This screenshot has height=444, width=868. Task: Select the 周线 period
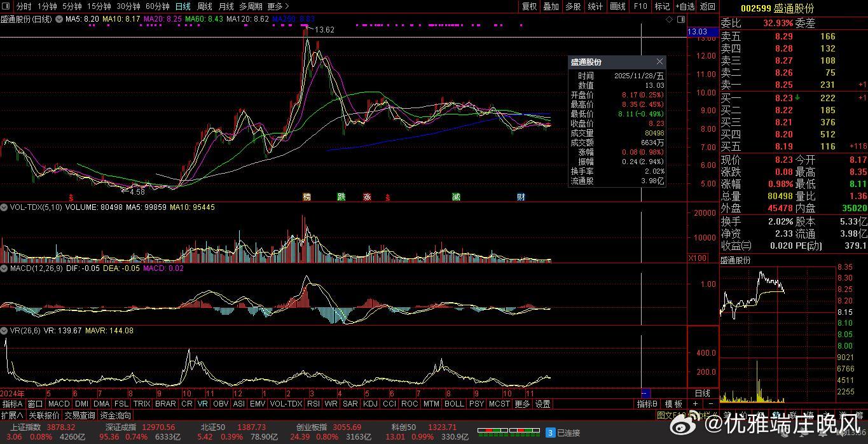(205, 6)
